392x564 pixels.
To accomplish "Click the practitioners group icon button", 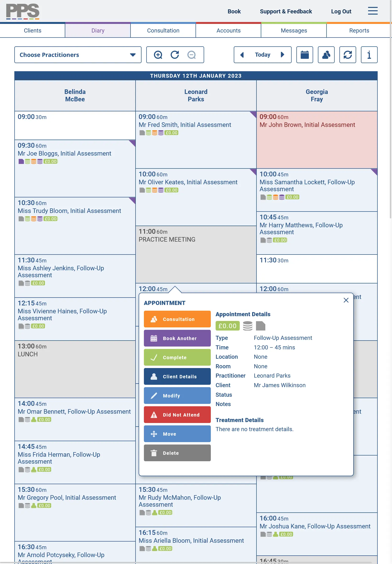I will click(x=326, y=55).
